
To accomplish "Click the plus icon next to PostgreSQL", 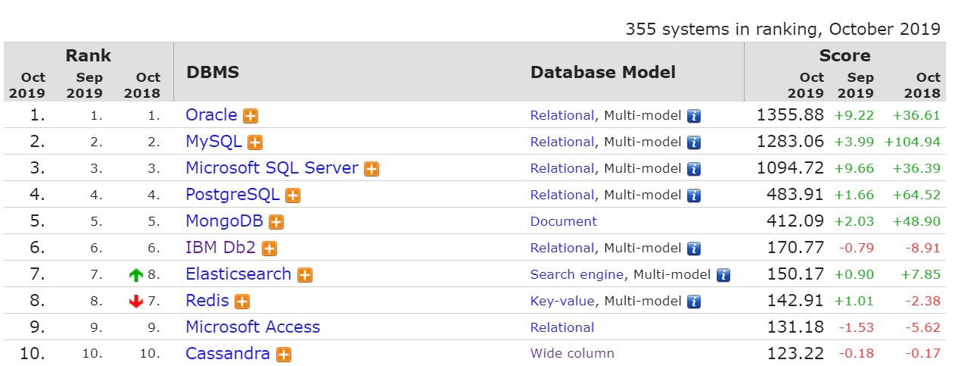I will point(293,196).
